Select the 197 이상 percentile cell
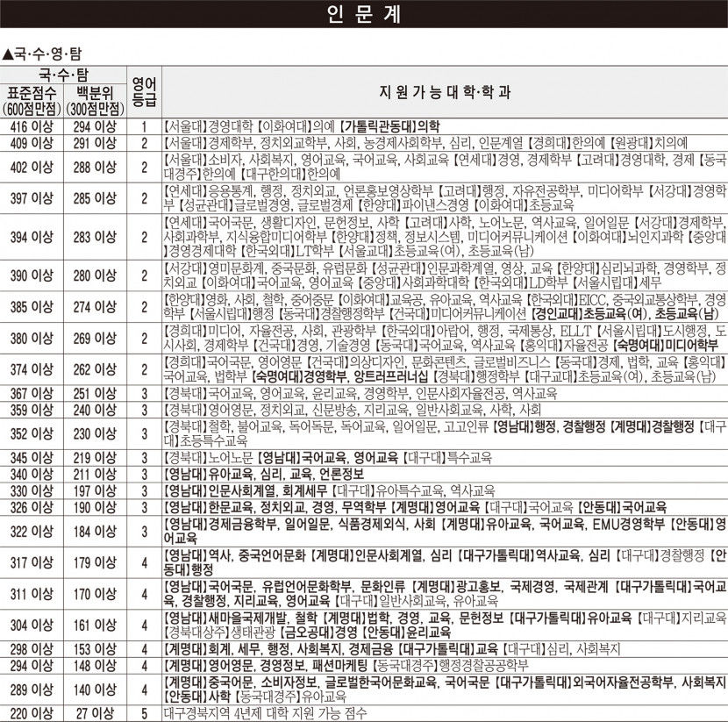This screenshot has width=728, height=722. (x=96, y=490)
